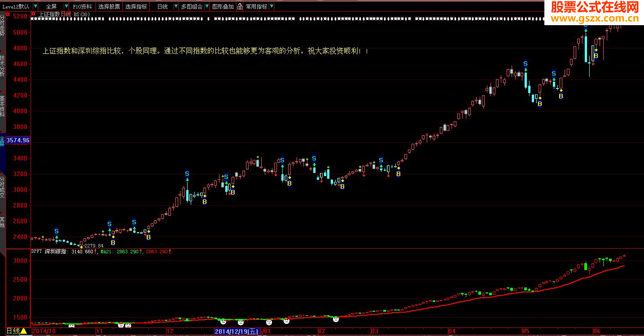Click the 全屏 fullscreen toolbar button

tap(52, 7)
